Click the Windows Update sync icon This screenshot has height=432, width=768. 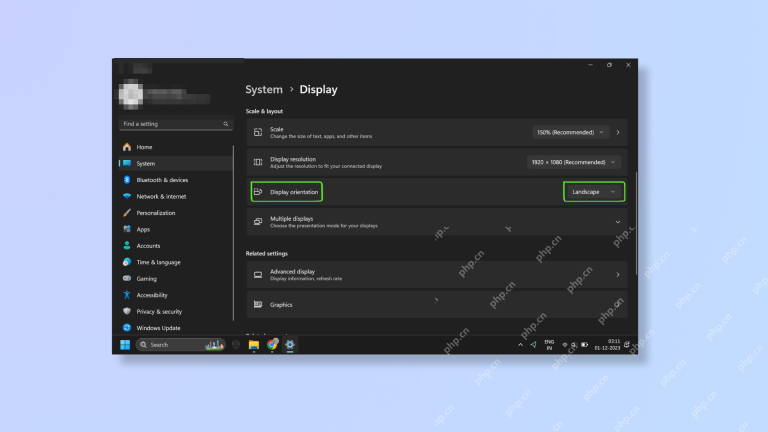[127, 328]
